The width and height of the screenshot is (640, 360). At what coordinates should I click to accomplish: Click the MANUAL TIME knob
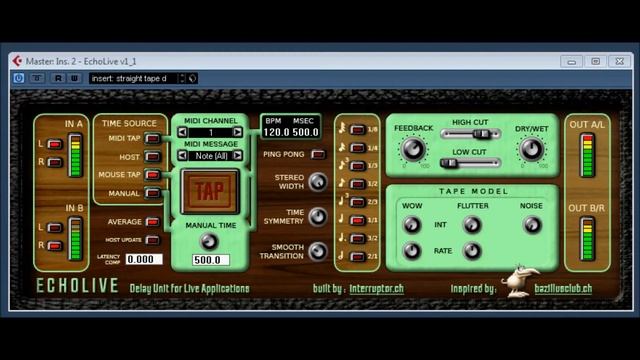tap(209, 242)
